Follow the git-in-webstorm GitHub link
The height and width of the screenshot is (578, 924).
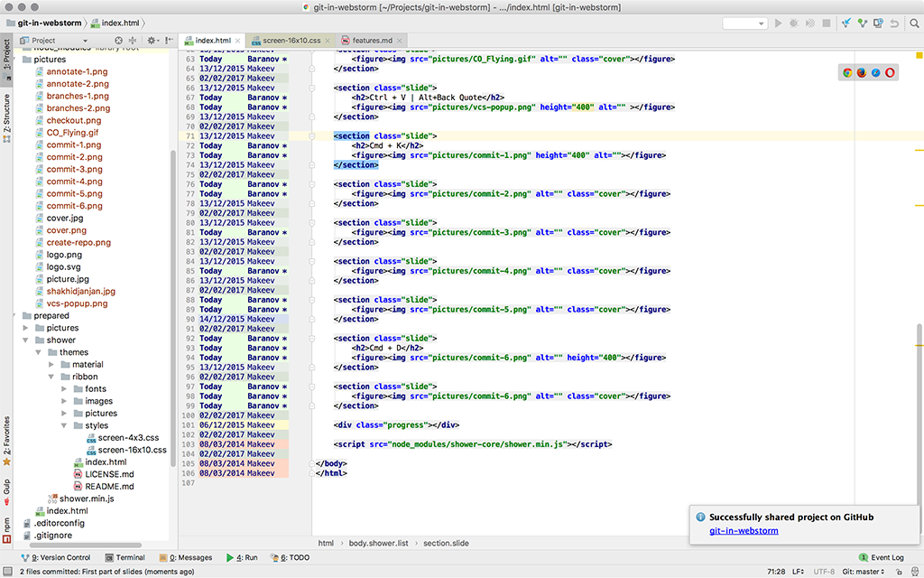tap(744, 531)
